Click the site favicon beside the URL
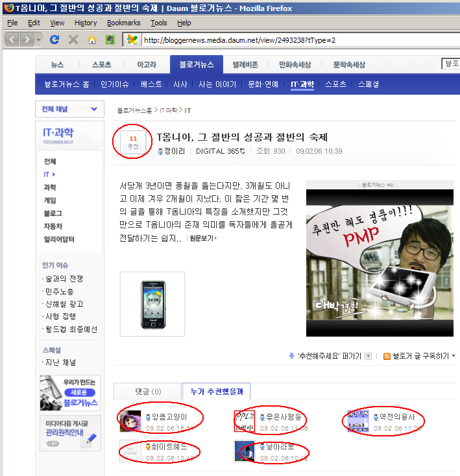 click(x=132, y=40)
